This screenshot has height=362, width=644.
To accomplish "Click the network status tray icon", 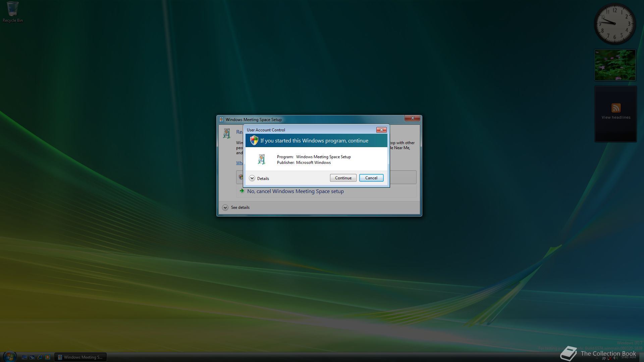I will tap(609, 358).
